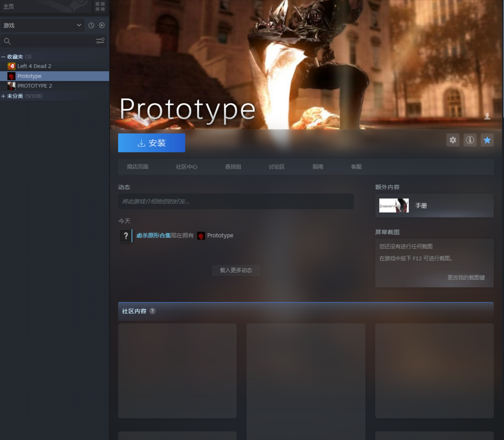Image resolution: width=504 pixels, height=440 pixels.
Task: Open the 手册 manual thumbnail
Action: tap(394, 206)
